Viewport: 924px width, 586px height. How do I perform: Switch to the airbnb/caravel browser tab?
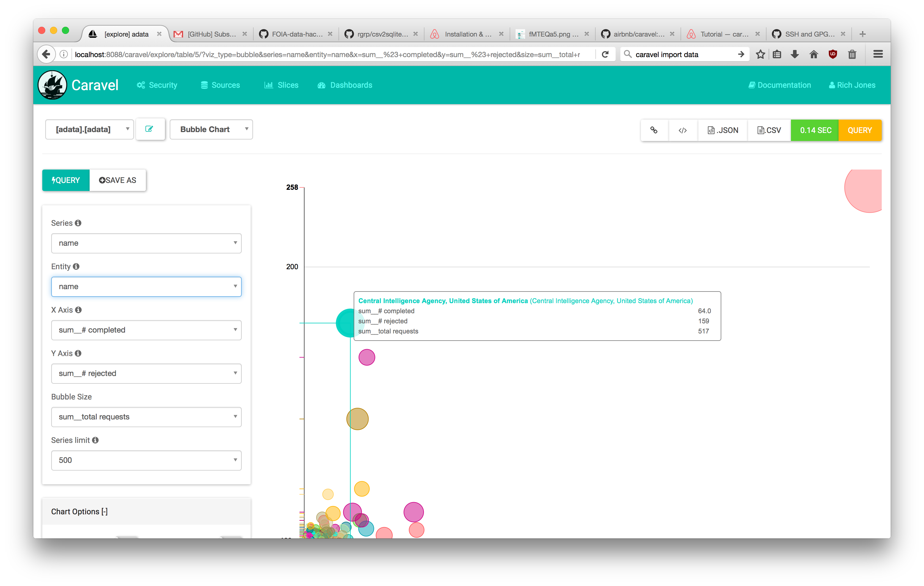coord(638,34)
